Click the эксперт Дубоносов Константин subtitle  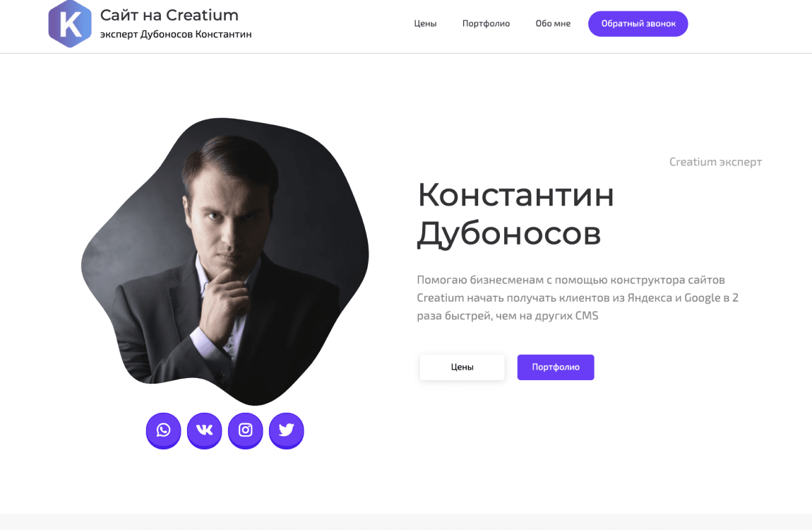(176, 34)
